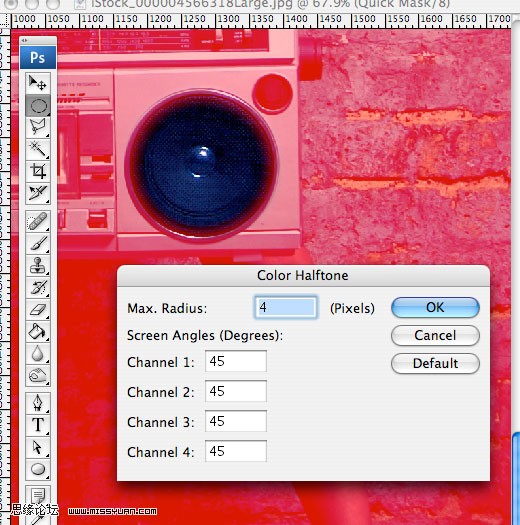This screenshot has width=520, height=525.
Task: Focus the Max. Radius field
Action: pyautogui.click(x=286, y=307)
